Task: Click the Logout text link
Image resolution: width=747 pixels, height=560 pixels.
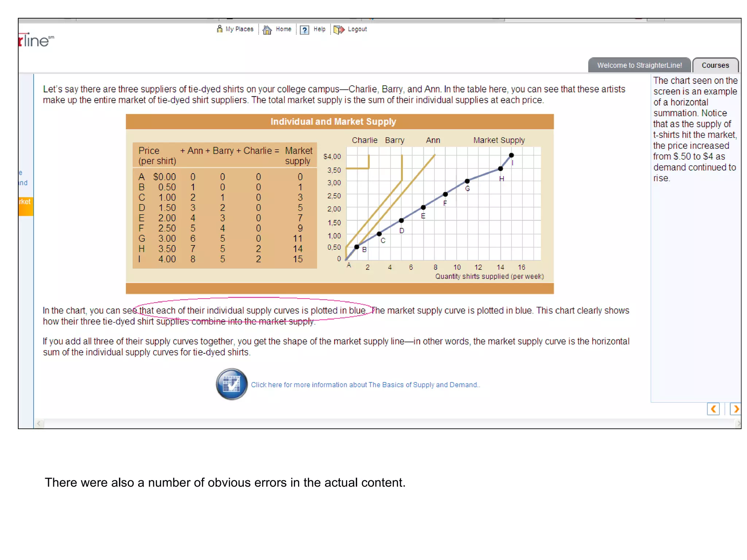Action: 357,29
